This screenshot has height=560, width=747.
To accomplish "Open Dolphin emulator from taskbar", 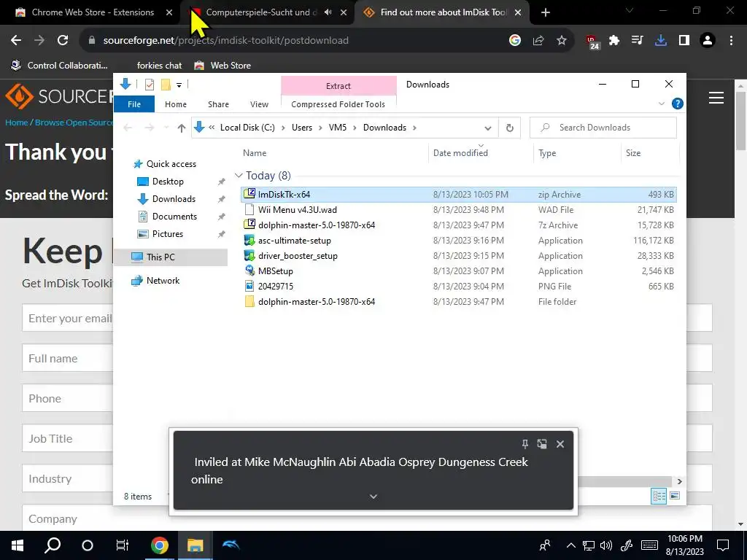I will pos(231,545).
